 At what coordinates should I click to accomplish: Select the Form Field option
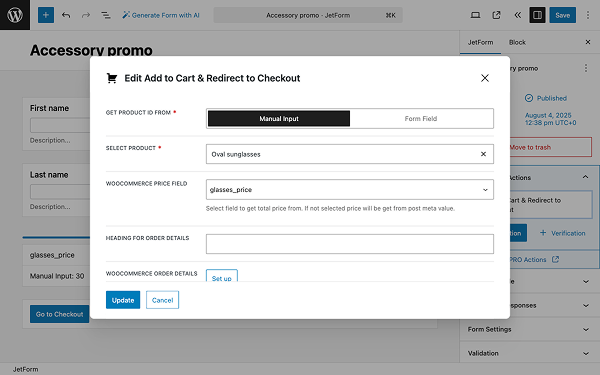click(x=421, y=119)
